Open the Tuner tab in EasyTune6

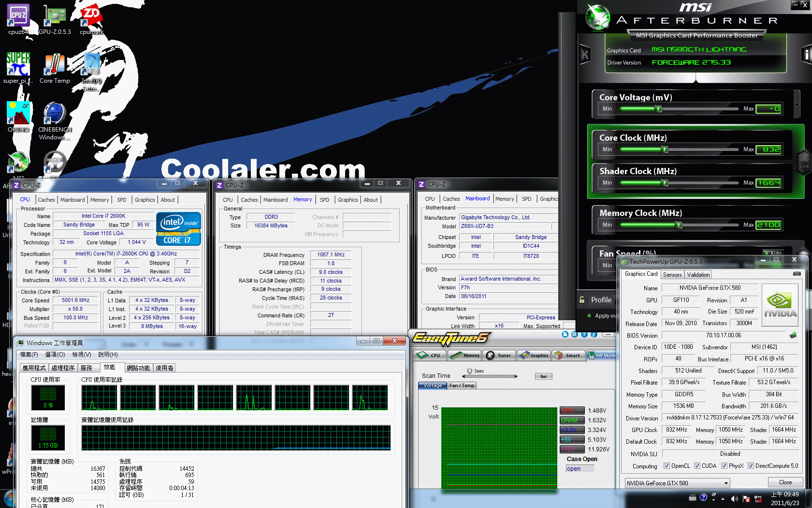click(499, 355)
